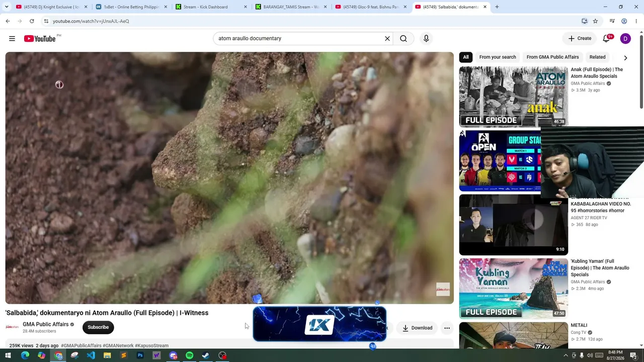Viewport: 644px width, 362px height.
Task: Open more actions for the video
Action: click(x=447, y=328)
